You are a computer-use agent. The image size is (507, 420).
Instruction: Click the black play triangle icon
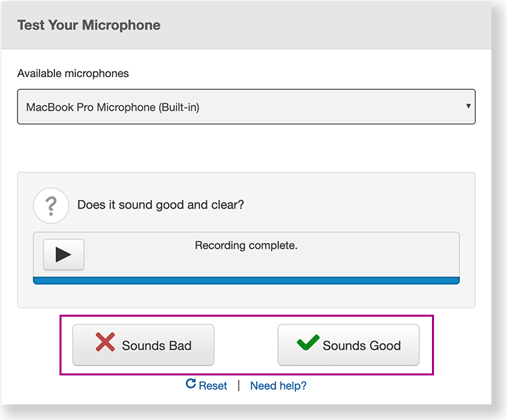click(64, 255)
